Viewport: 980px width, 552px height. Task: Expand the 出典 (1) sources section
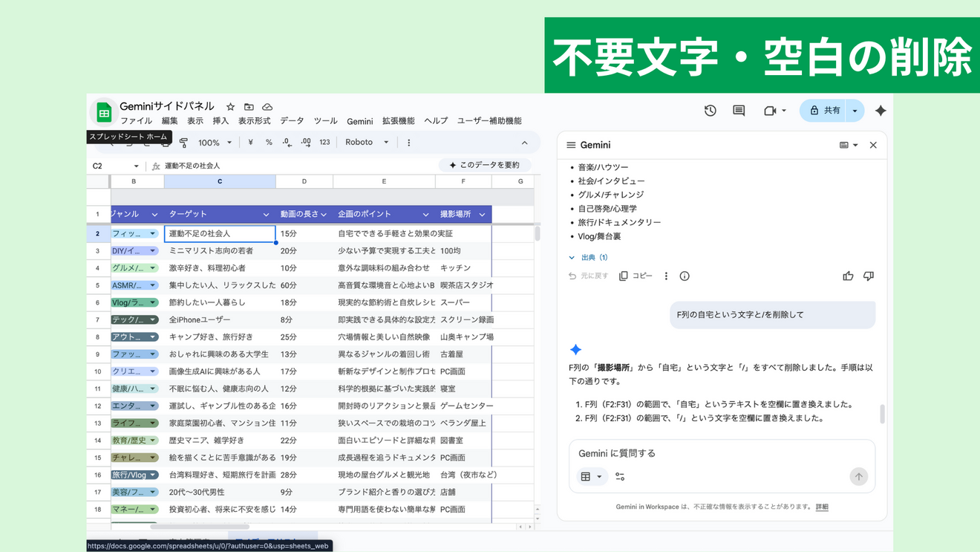[x=588, y=258]
